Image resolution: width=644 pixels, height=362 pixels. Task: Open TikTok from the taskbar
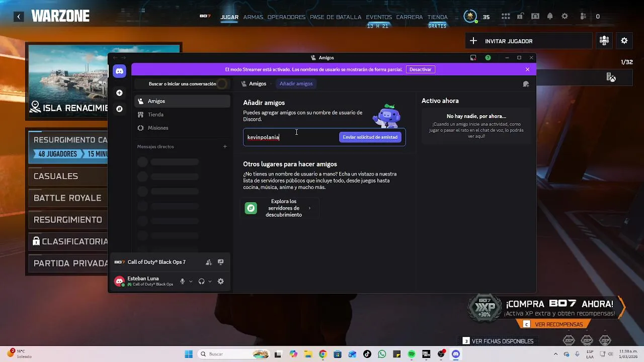pos(367,354)
